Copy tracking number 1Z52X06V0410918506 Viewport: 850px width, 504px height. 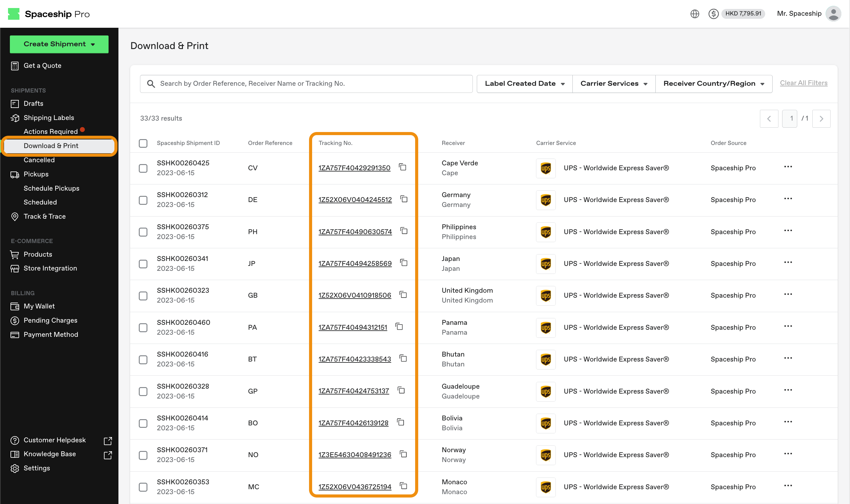point(403,295)
